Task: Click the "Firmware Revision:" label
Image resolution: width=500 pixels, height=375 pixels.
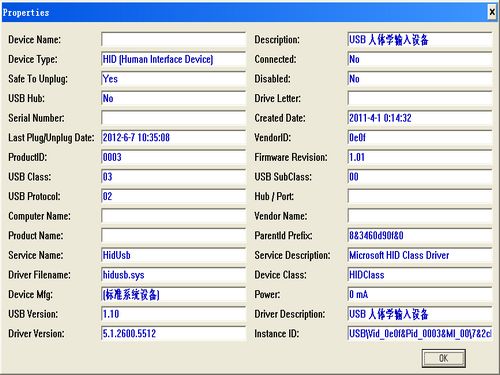Action: pos(291,157)
